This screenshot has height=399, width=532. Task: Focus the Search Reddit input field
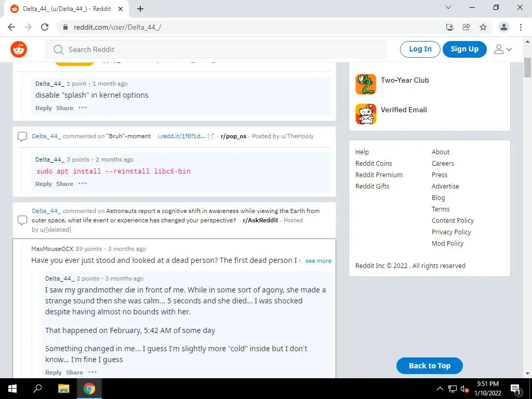[216, 49]
